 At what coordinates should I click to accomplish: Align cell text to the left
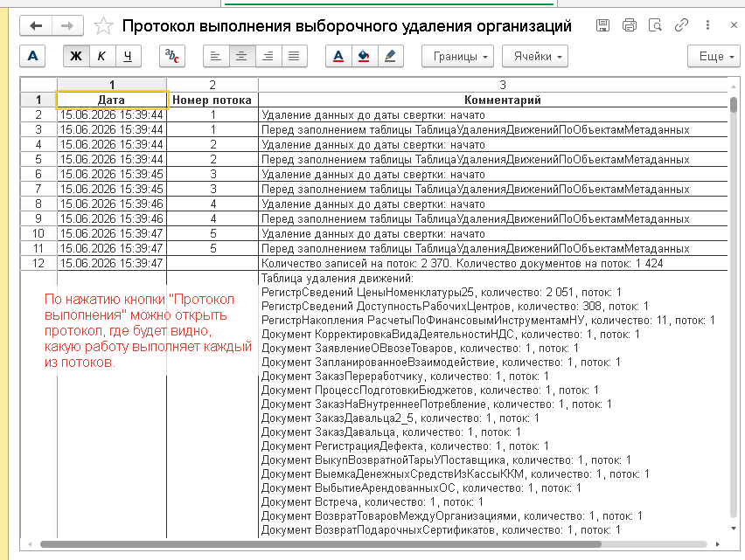(x=216, y=56)
